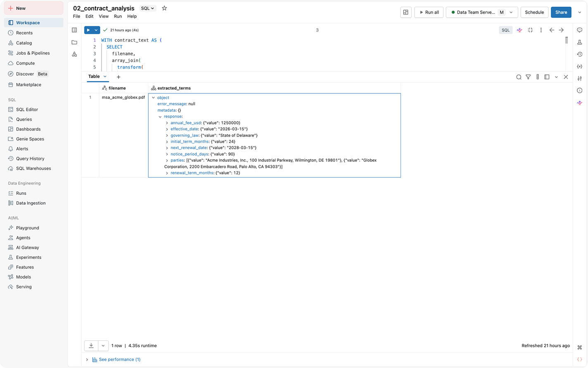Click Run all button
The width and height of the screenshot is (588, 368).
tap(429, 12)
